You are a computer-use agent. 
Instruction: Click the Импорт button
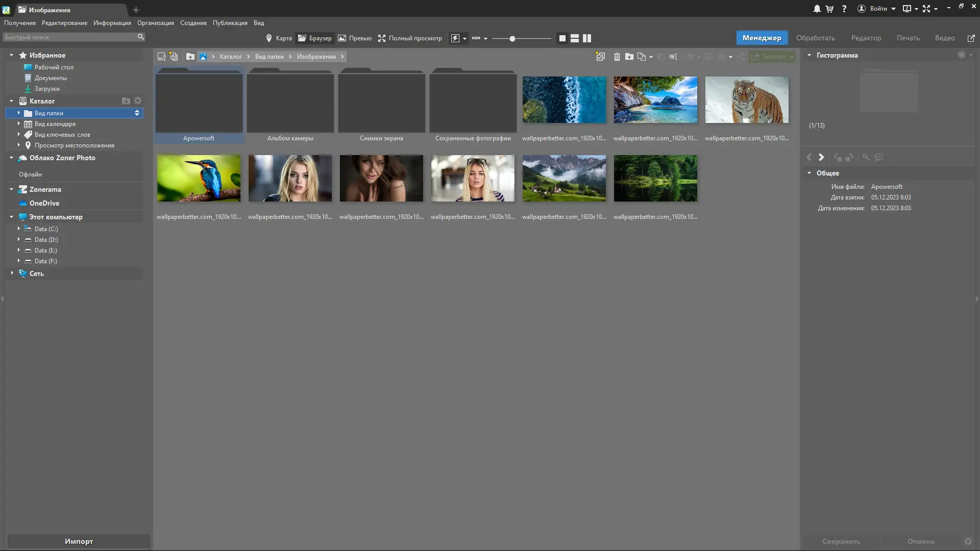coord(79,541)
